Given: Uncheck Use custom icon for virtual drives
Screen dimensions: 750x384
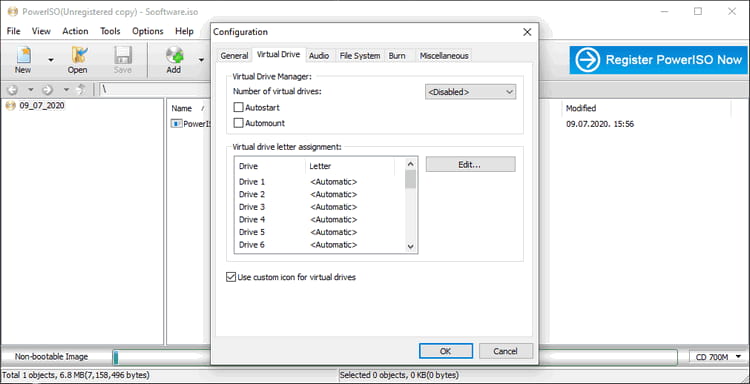Looking at the screenshot, I should (x=231, y=277).
